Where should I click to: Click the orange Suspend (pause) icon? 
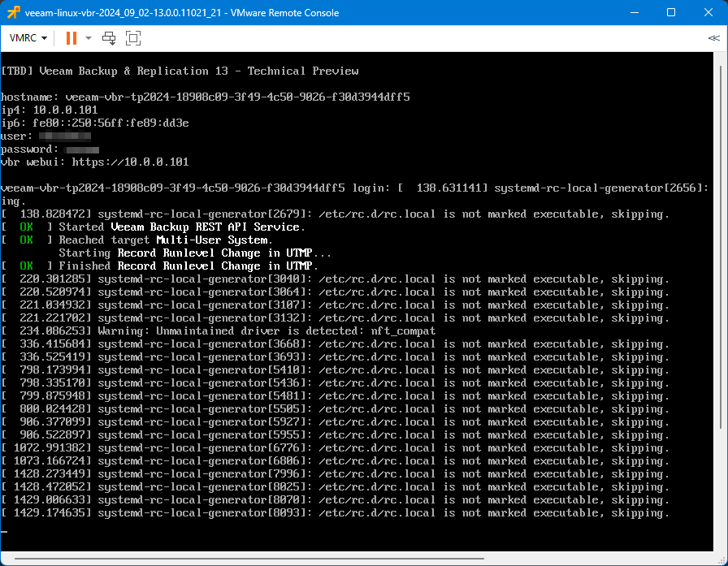[71, 38]
